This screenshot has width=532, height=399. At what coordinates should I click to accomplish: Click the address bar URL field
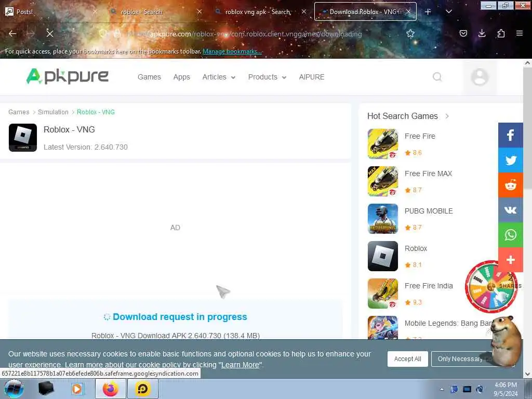256,34
